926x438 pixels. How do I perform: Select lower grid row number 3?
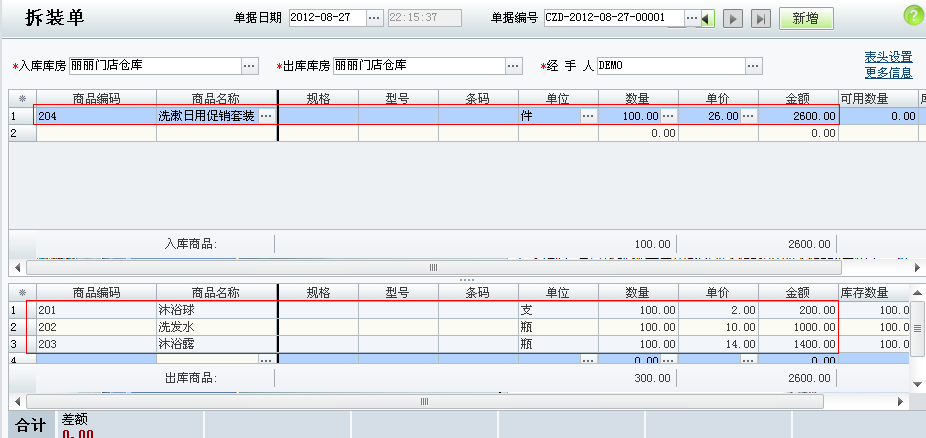22,344
